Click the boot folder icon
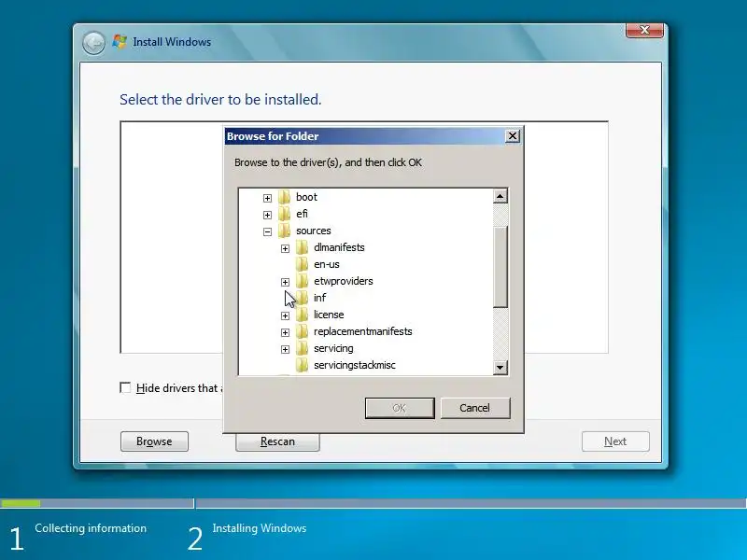This screenshot has height=560, width=747. point(285,197)
